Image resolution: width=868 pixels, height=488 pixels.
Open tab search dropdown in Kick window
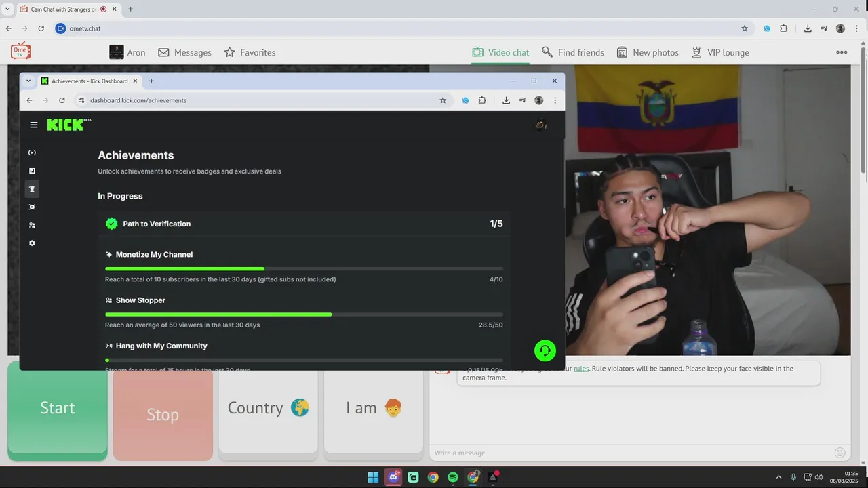[x=28, y=81]
